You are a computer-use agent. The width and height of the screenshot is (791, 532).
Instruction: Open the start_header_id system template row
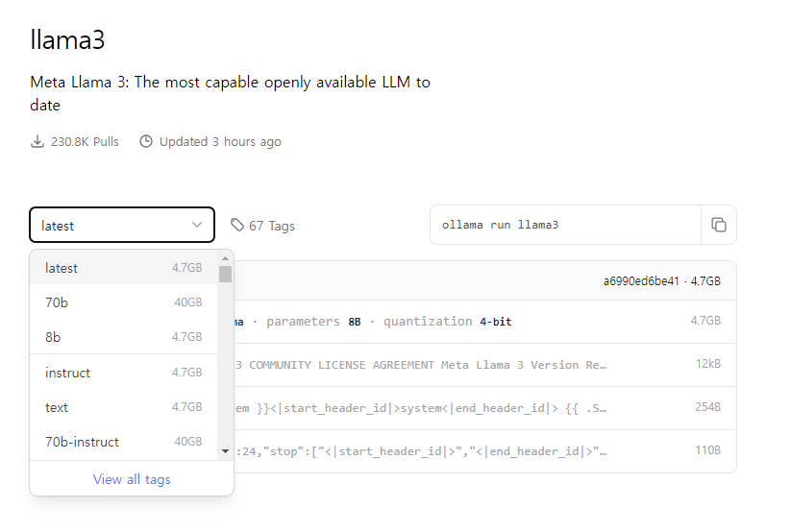484,408
